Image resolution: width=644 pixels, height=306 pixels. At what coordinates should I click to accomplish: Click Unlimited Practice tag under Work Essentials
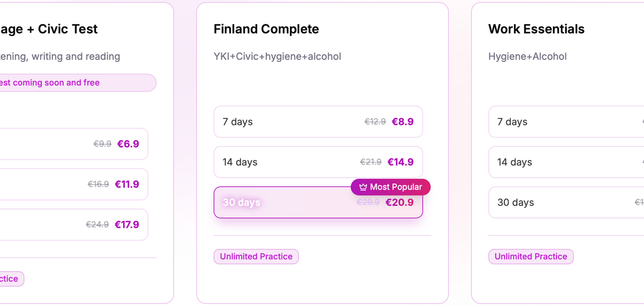530,257
